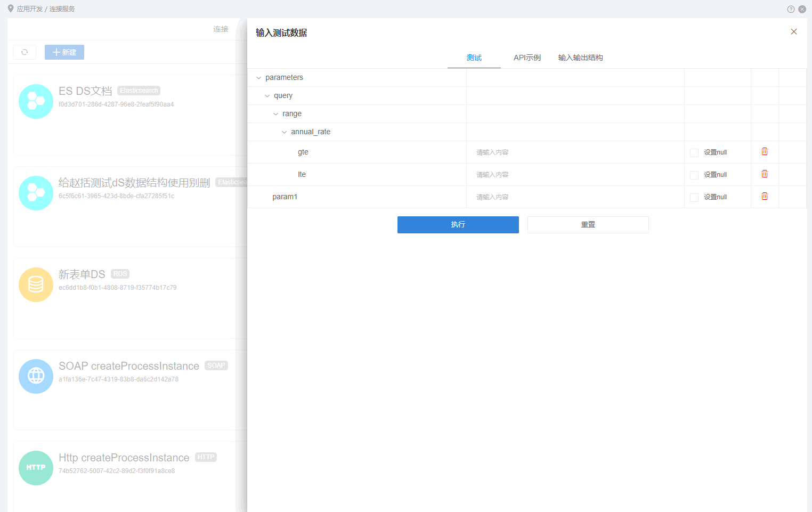Open the 输入输出结构 tab
The height and width of the screenshot is (512, 812).
coord(580,58)
